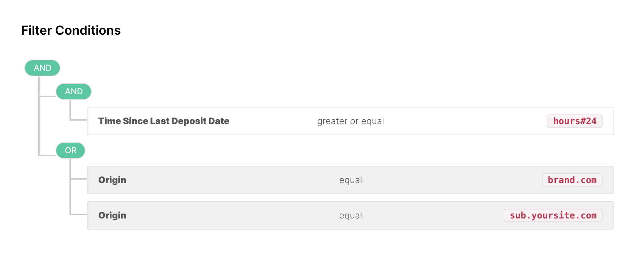Screen dimensions: 644x258
Task: Select the Origin field in the sub.yoursite.com row
Action: (112, 215)
